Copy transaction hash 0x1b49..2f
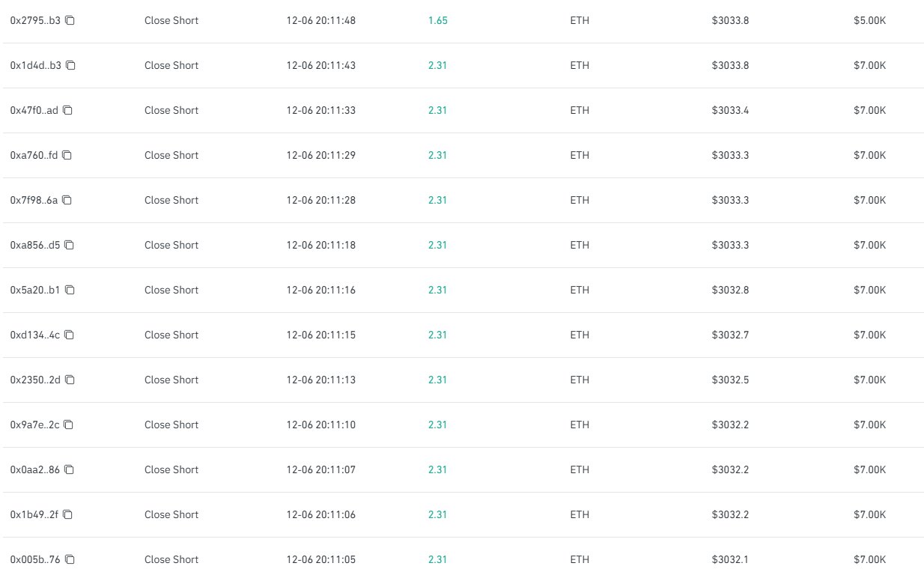The width and height of the screenshot is (924, 581). 67,514
